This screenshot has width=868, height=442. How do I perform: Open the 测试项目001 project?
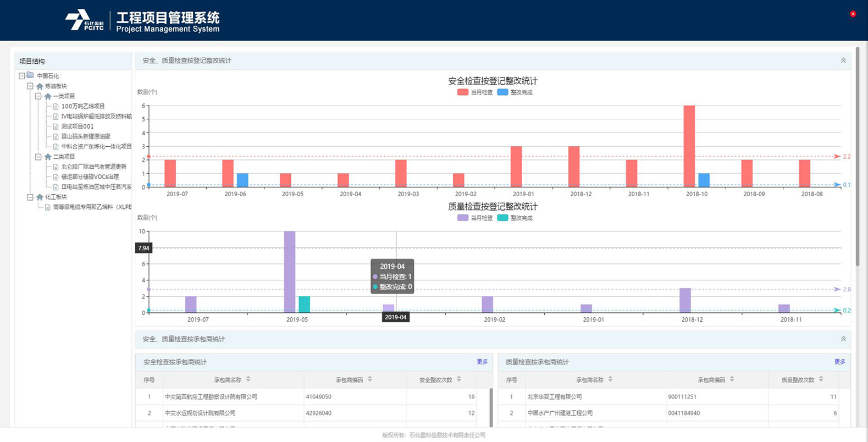pyautogui.click(x=77, y=126)
